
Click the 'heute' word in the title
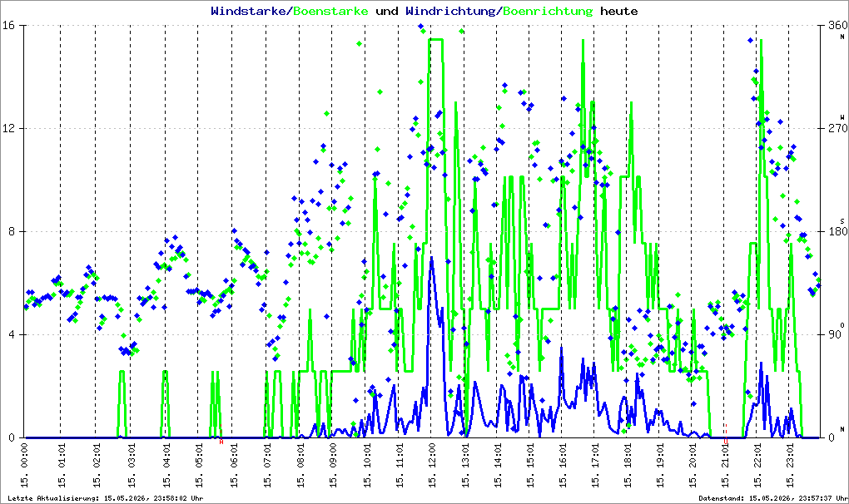619,11
